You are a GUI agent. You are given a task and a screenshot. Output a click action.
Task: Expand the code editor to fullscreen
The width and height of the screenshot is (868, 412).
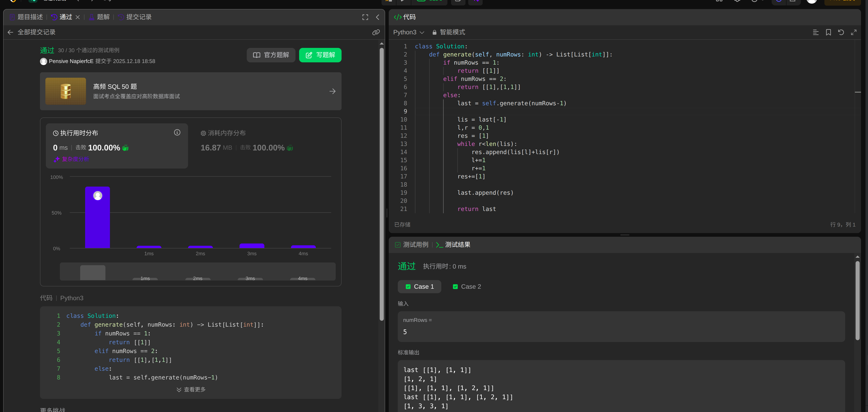[x=854, y=32]
